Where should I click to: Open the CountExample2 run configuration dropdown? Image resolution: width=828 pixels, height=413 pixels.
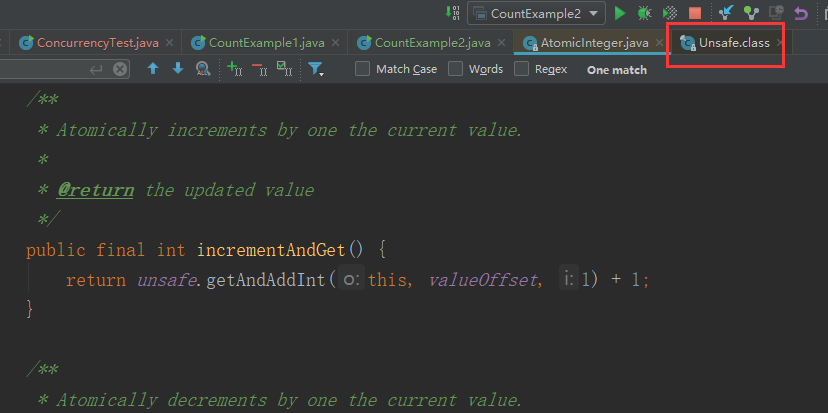click(x=536, y=13)
